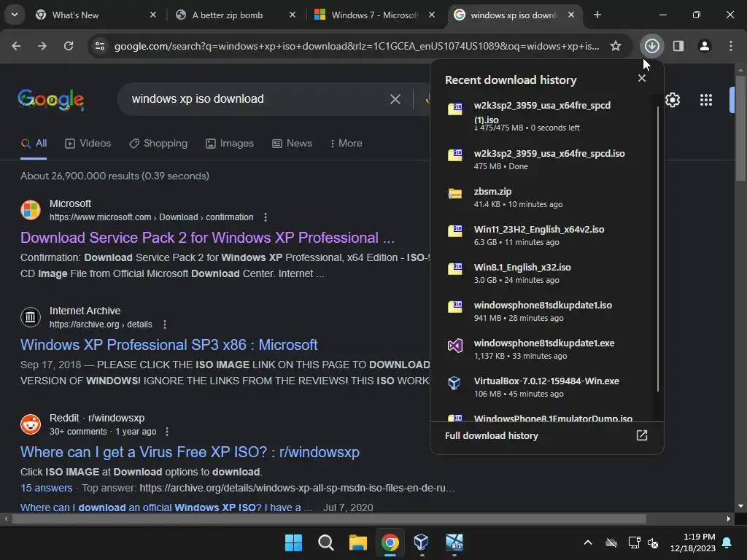The height and width of the screenshot is (560, 747).
Task: Select the Shopping search filter
Action: [158, 144]
